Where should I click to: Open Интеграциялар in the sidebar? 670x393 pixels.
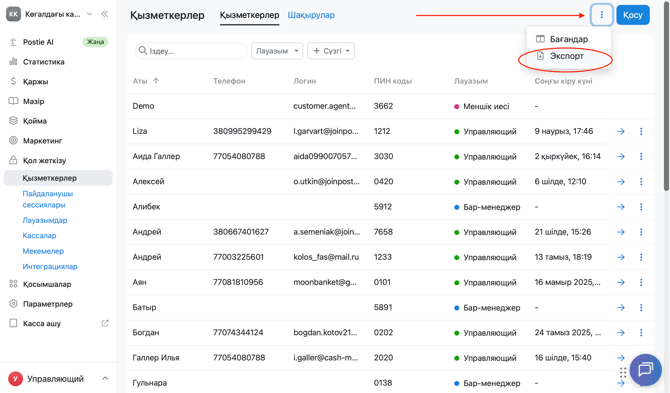coord(50,266)
